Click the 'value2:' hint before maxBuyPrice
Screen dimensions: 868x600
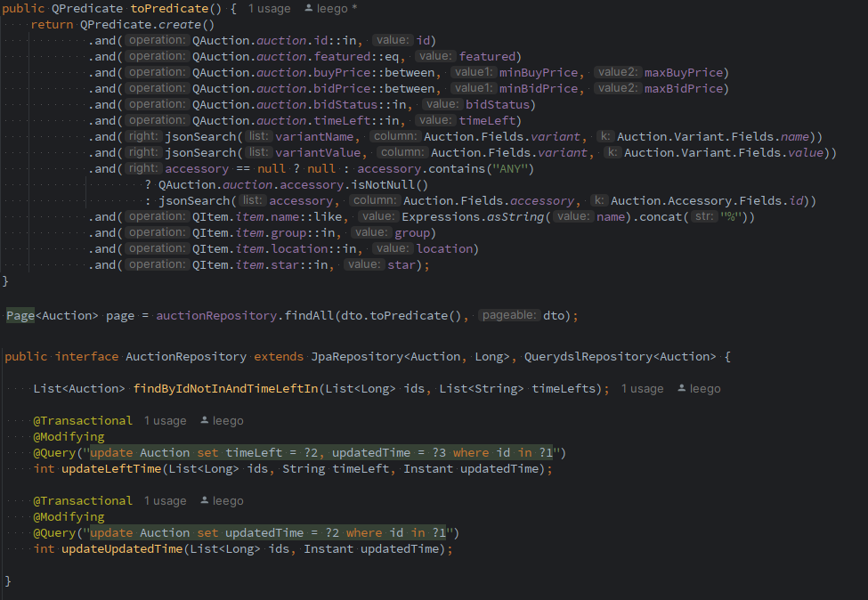coord(618,72)
